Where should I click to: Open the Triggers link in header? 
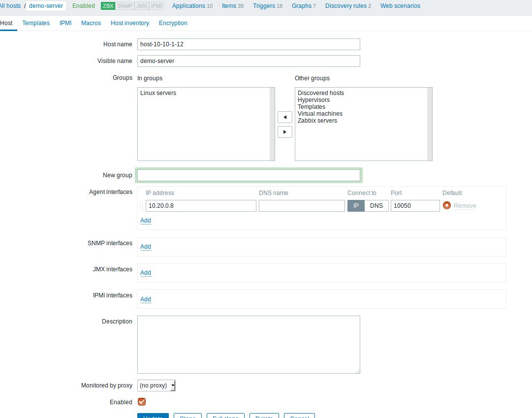click(x=264, y=6)
